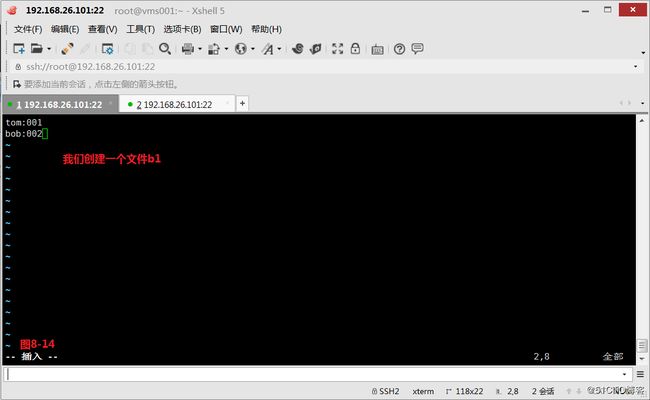The height and width of the screenshot is (400, 650).
Task: Click the ssh://root@192.168.26.101:22 address field
Action: pos(323,67)
